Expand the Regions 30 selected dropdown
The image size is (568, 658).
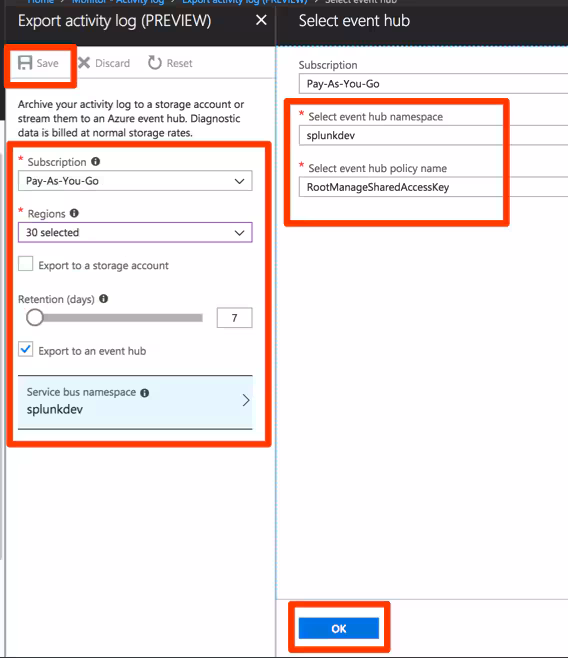click(x=135, y=232)
